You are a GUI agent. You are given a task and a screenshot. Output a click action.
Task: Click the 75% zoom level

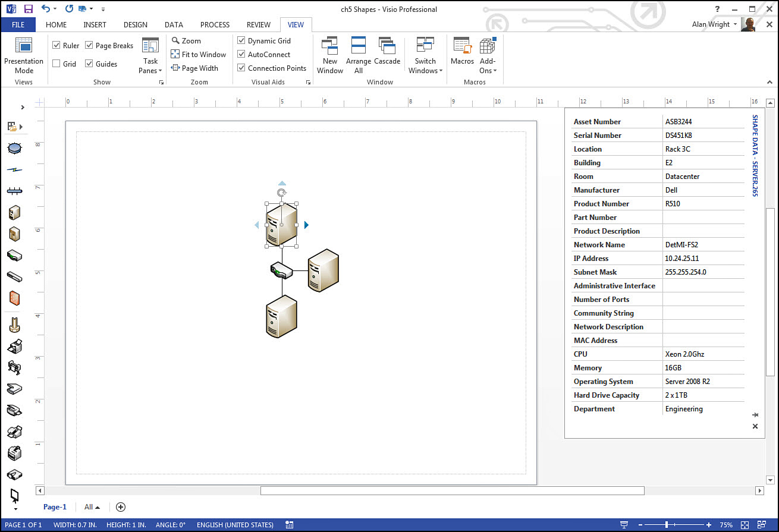click(x=726, y=525)
